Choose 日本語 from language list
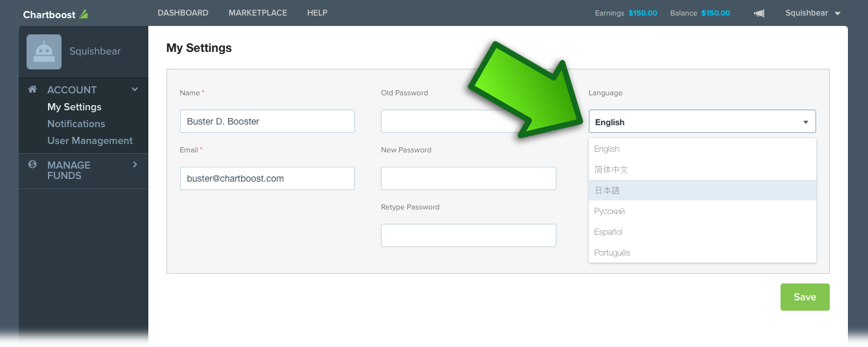Viewport: 868px width, 347px height. coord(702,190)
